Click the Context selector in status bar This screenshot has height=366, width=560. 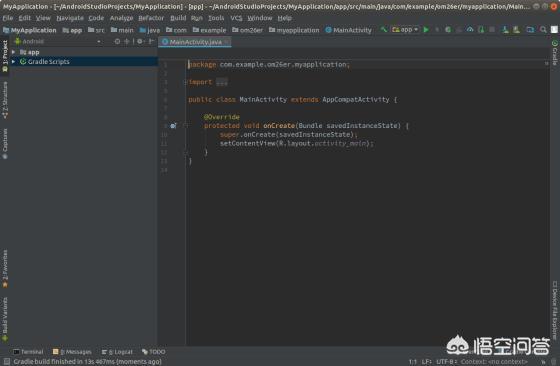(494, 361)
